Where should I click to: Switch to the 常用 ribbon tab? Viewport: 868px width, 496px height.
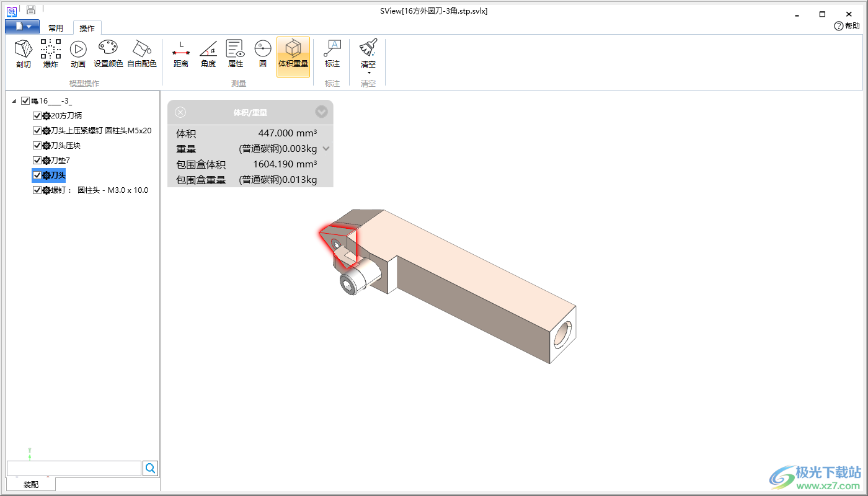(x=56, y=28)
